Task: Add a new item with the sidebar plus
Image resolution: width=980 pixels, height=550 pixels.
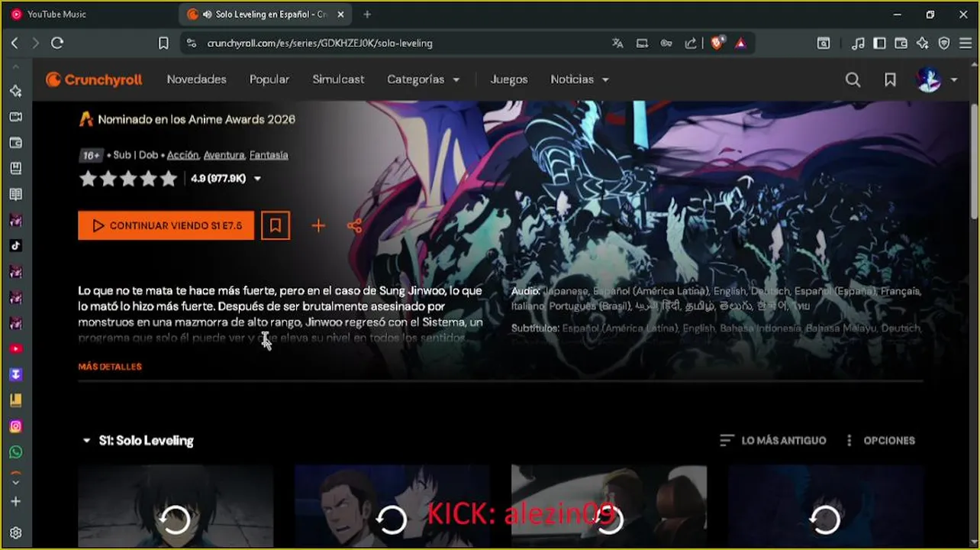Action: pyautogui.click(x=15, y=502)
